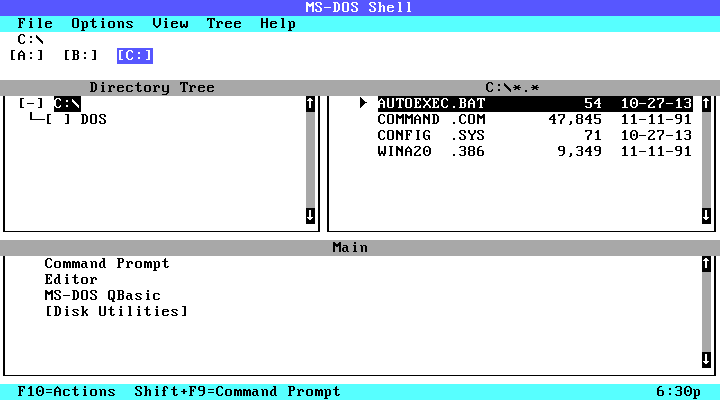This screenshot has width=720, height=400.
Task: Open the Options menu
Action: pos(102,23)
